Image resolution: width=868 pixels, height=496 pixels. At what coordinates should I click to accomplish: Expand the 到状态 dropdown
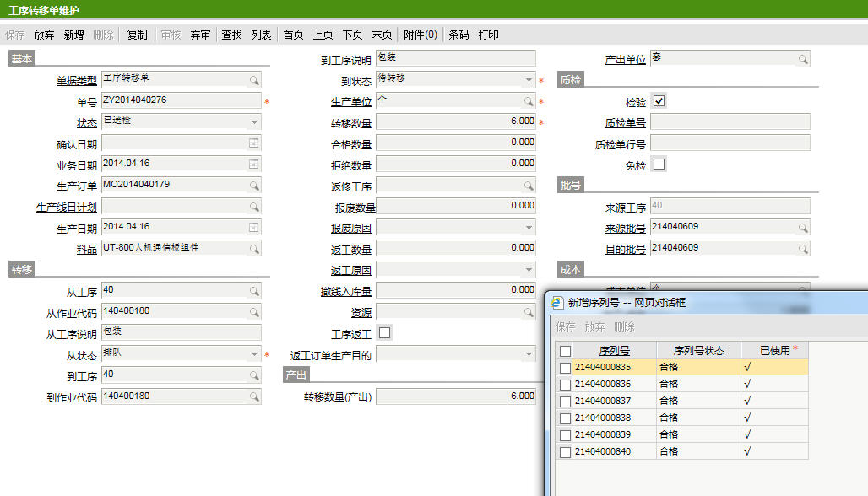pyautogui.click(x=529, y=80)
